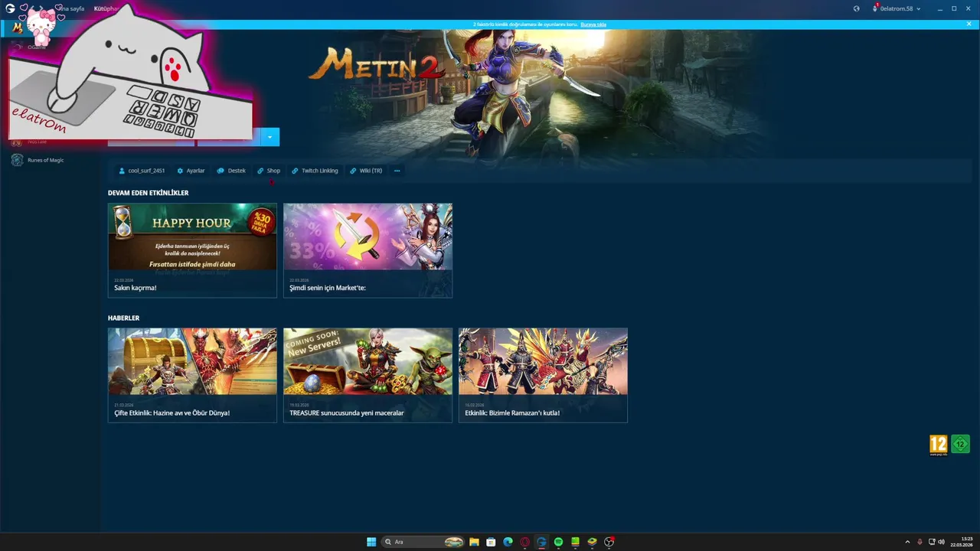Open the play button dropdown arrow

tap(269, 137)
